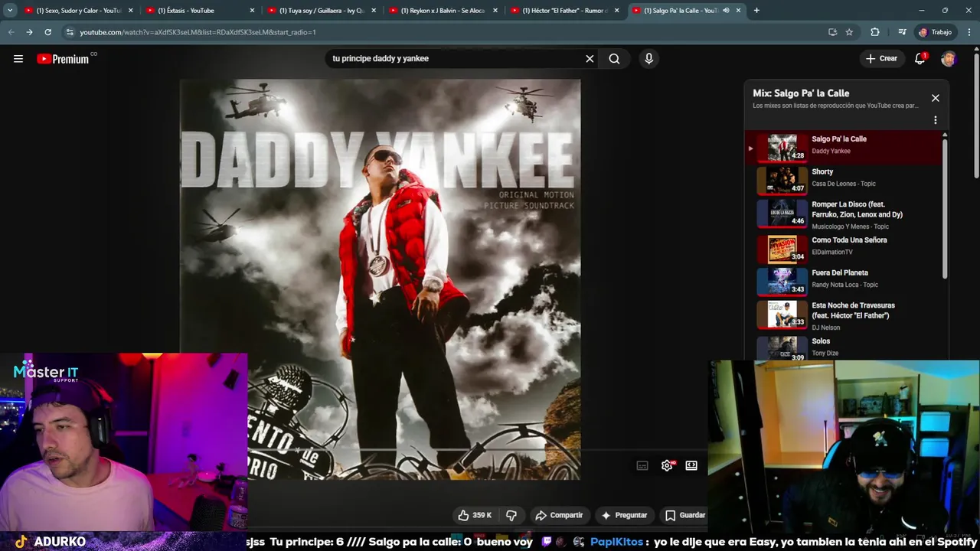
Task: Open the YouTube hamburger guide menu
Action: click(18, 59)
